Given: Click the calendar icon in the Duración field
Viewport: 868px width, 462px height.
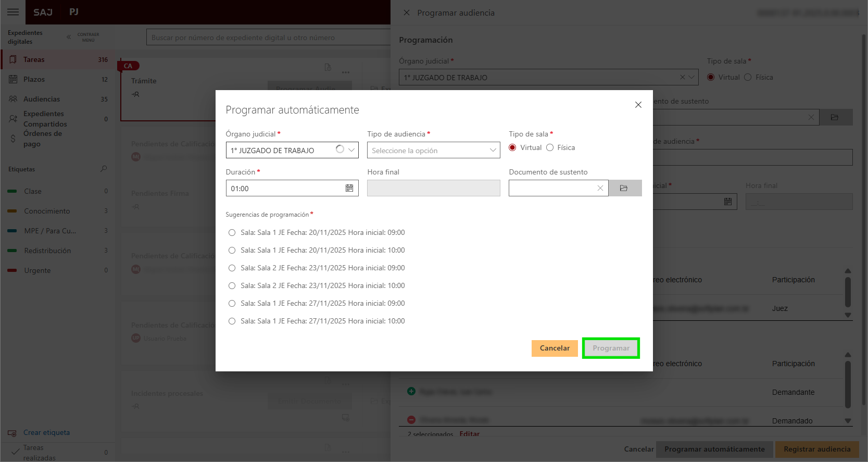Looking at the screenshot, I should (x=349, y=188).
